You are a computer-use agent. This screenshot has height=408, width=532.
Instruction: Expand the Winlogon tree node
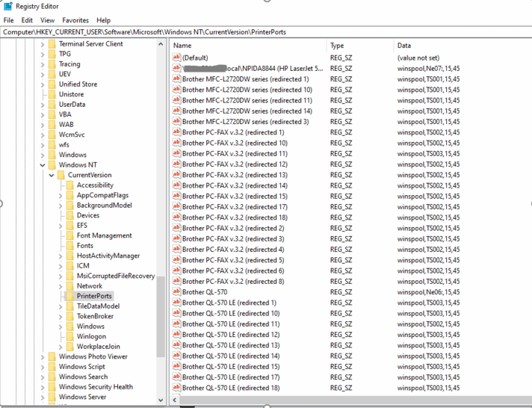pos(61,336)
